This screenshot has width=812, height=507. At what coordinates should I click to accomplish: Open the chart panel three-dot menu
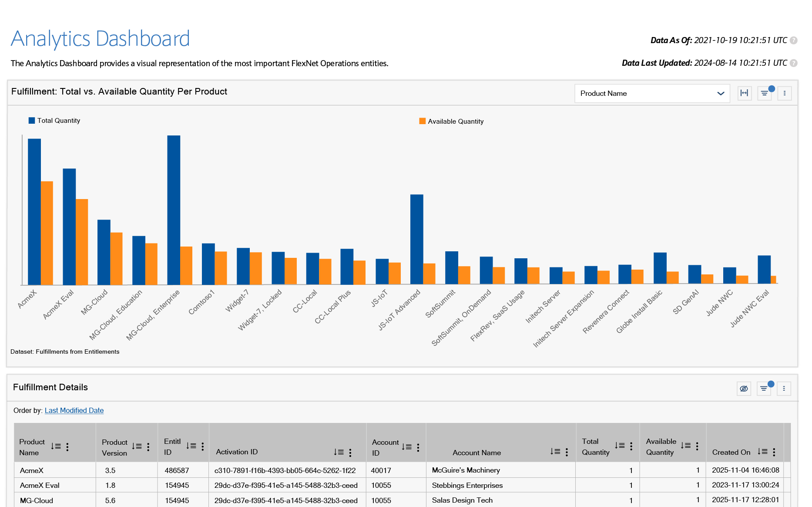[785, 93]
